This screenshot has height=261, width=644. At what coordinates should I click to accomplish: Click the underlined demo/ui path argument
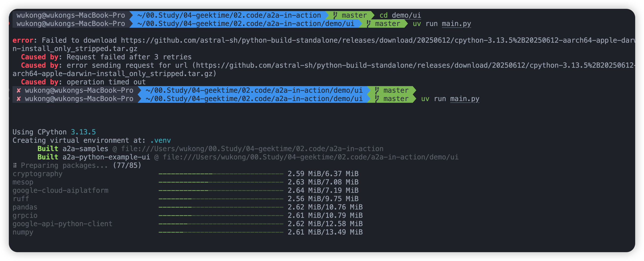coord(406,15)
